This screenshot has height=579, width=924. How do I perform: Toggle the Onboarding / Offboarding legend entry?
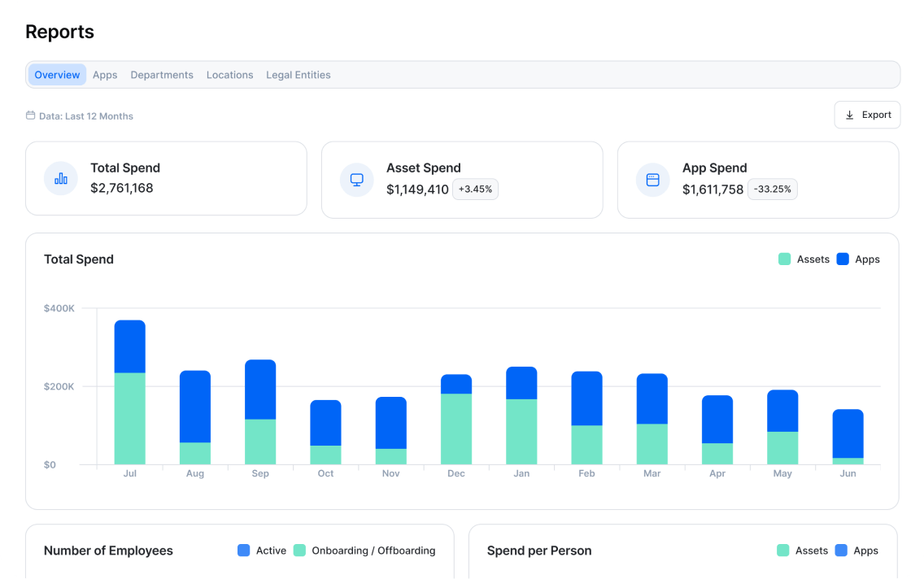point(364,551)
